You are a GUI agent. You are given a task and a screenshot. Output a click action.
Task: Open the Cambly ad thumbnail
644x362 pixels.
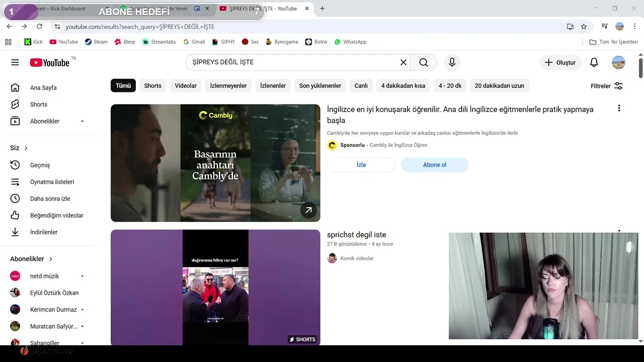click(215, 163)
